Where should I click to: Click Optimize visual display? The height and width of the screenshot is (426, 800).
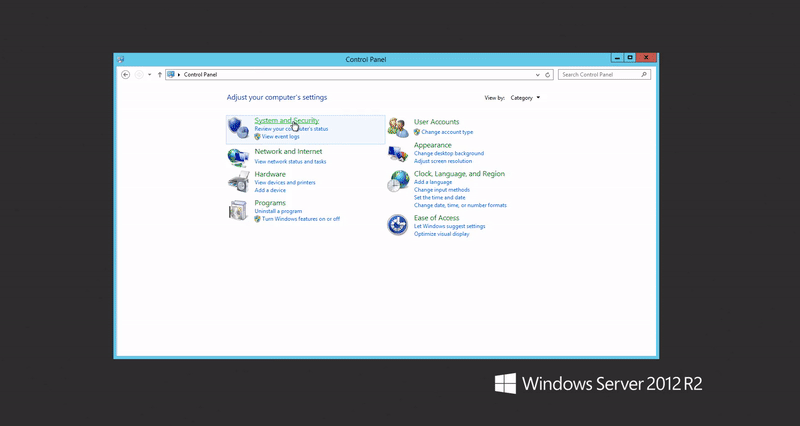click(x=441, y=234)
